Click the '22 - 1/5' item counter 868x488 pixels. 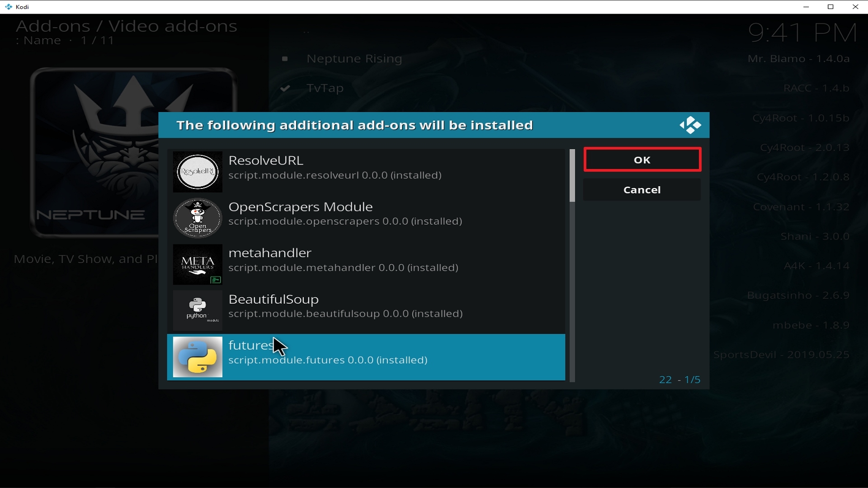[679, 380]
